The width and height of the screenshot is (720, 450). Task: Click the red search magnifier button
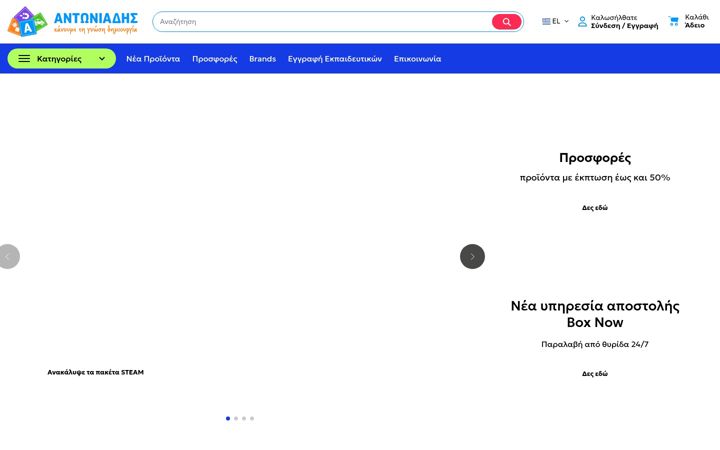506,22
